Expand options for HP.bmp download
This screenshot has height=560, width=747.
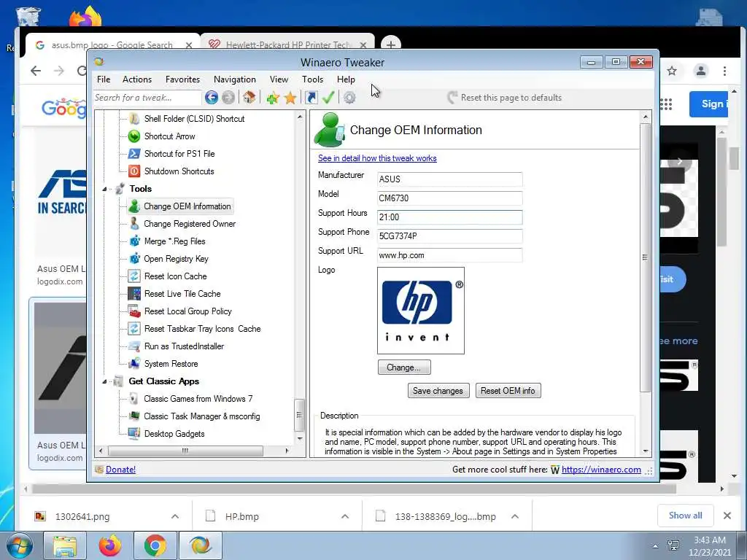pyautogui.click(x=345, y=517)
